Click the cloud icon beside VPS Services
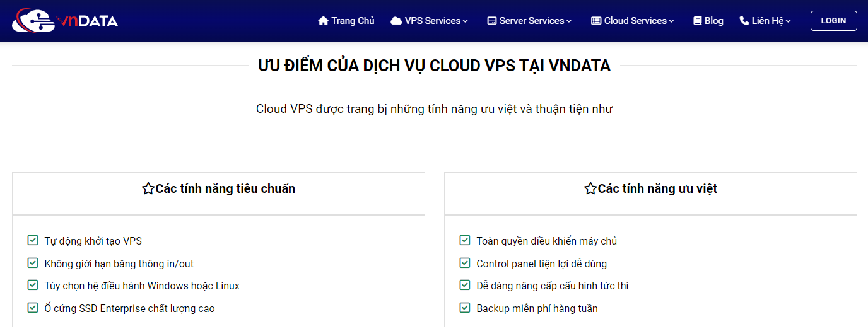This screenshot has height=336, width=868. pyautogui.click(x=396, y=21)
